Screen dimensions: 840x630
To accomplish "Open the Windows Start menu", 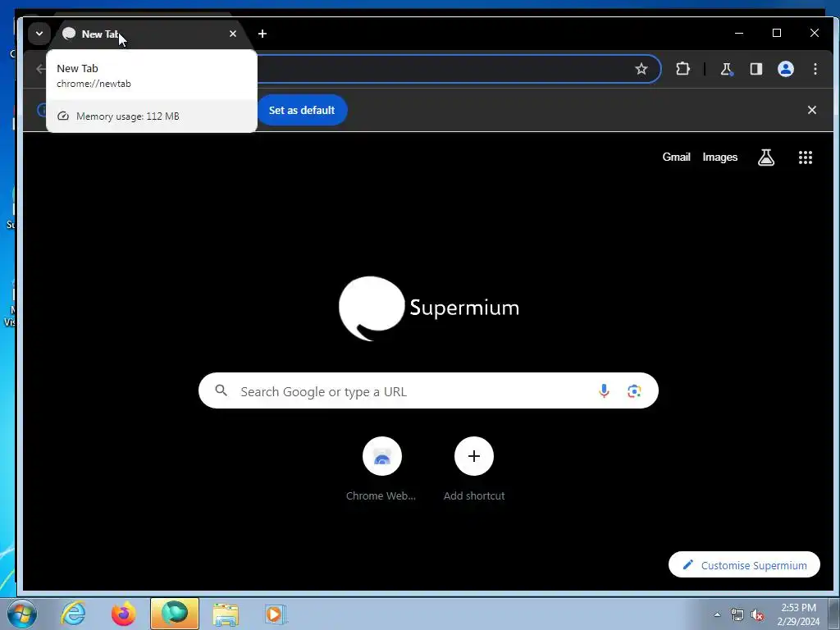I will [x=21, y=614].
